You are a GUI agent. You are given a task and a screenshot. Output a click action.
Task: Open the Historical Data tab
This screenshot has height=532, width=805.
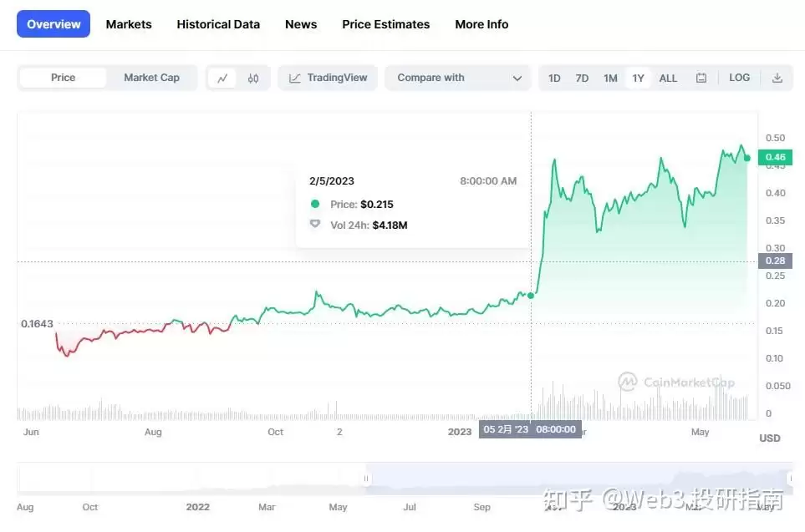click(x=218, y=24)
